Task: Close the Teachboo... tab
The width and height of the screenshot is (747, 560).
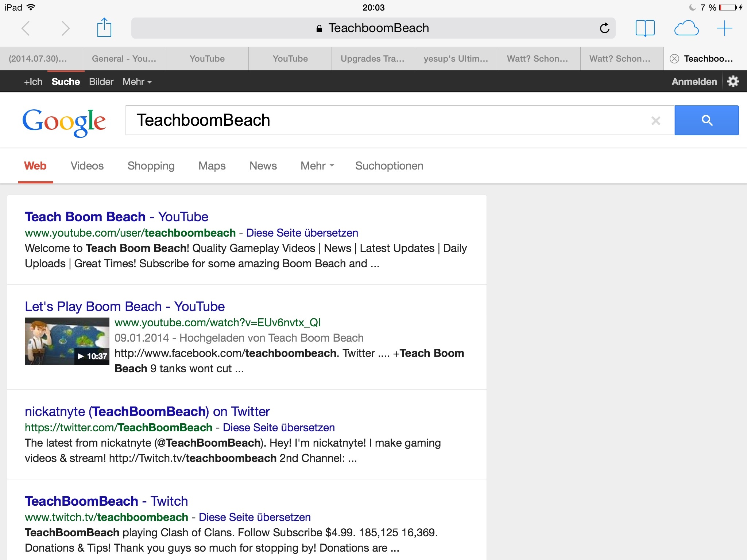Action: (674, 59)
